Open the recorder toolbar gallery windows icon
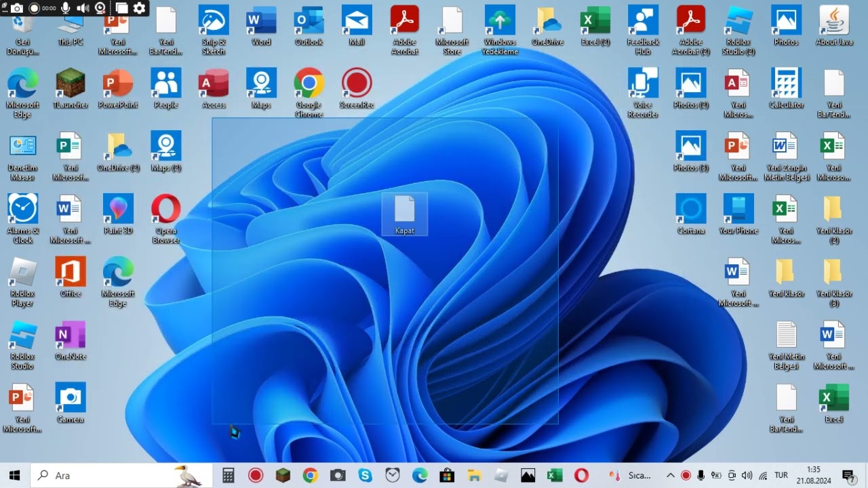Screen dimensions: 868x488 121,8
